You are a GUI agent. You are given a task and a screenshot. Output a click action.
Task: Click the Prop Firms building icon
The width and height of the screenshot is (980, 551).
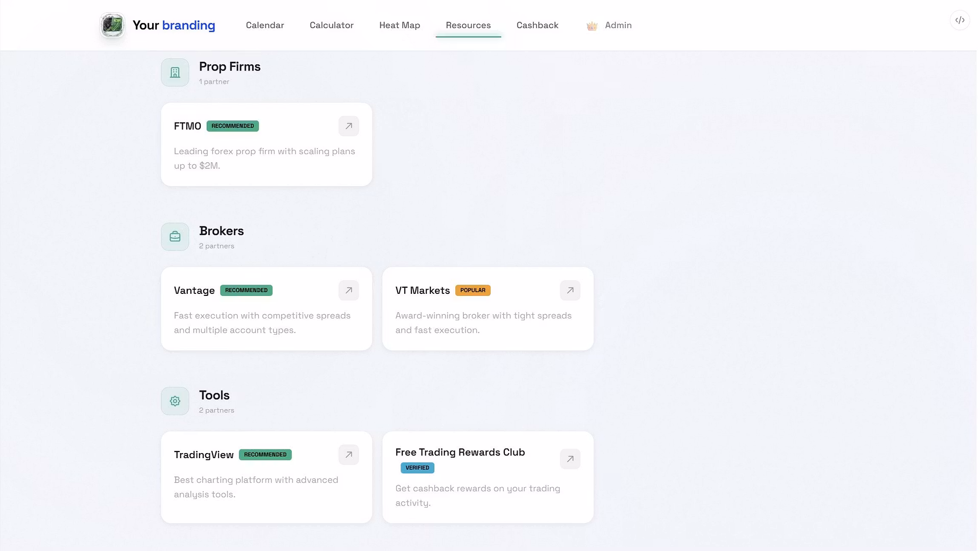pos(175,72)
